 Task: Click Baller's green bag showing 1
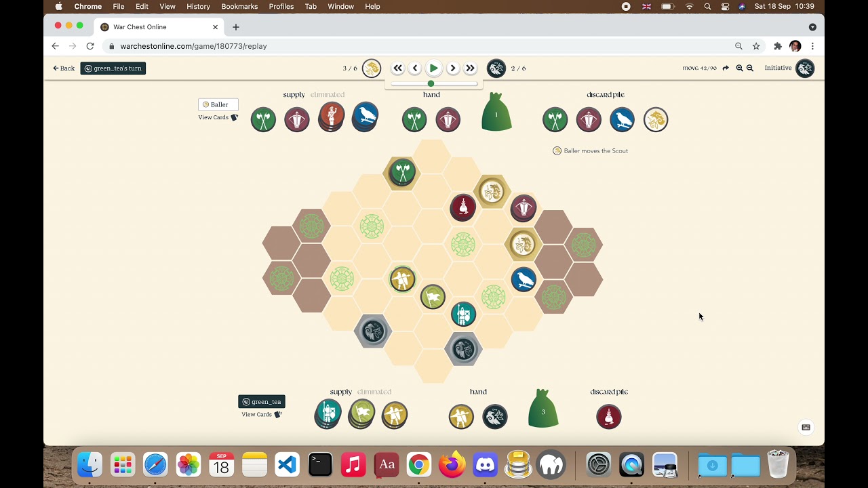(x=496, y=113)
